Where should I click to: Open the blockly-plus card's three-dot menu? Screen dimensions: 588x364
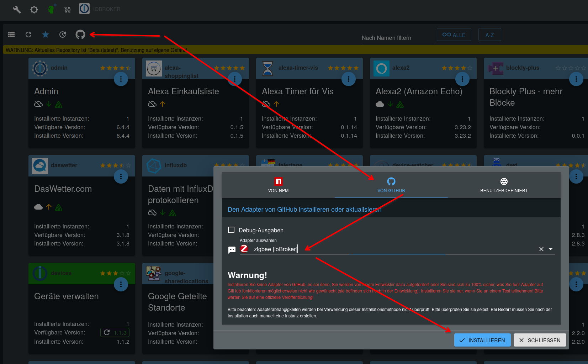[x=576, y=79]
